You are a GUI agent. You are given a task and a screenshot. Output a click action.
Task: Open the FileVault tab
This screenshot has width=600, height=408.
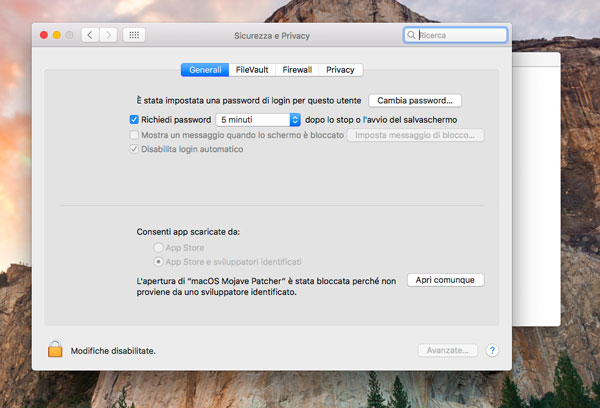coord(252,70)
